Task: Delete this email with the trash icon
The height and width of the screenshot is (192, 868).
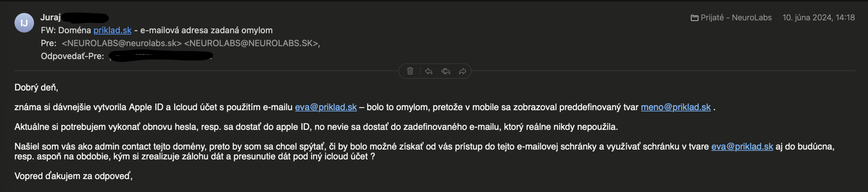Action: pyautogui.click(x=410, y=71)
